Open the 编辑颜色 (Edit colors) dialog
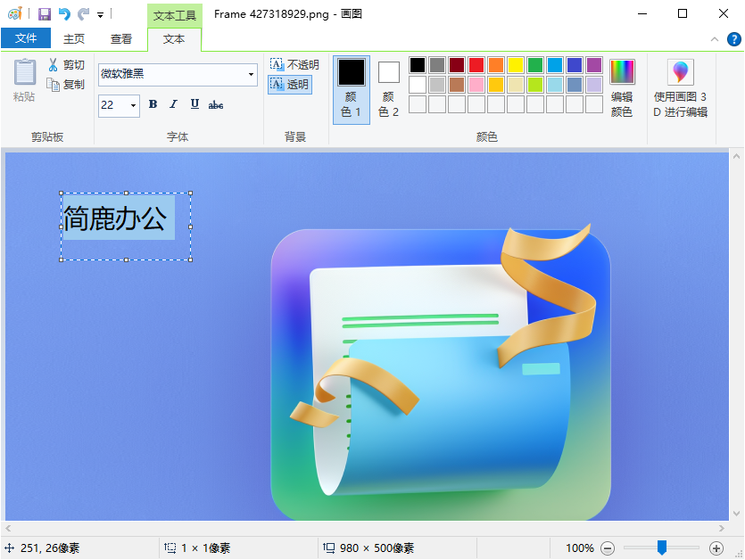This screenshot has height=560, width=745. 622,82
